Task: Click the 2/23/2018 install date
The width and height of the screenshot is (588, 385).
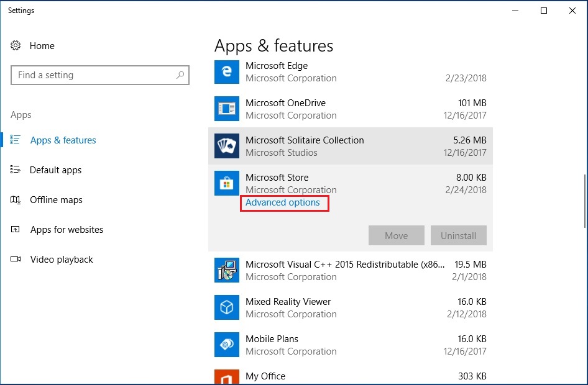Action: click(x=466, y=78)
